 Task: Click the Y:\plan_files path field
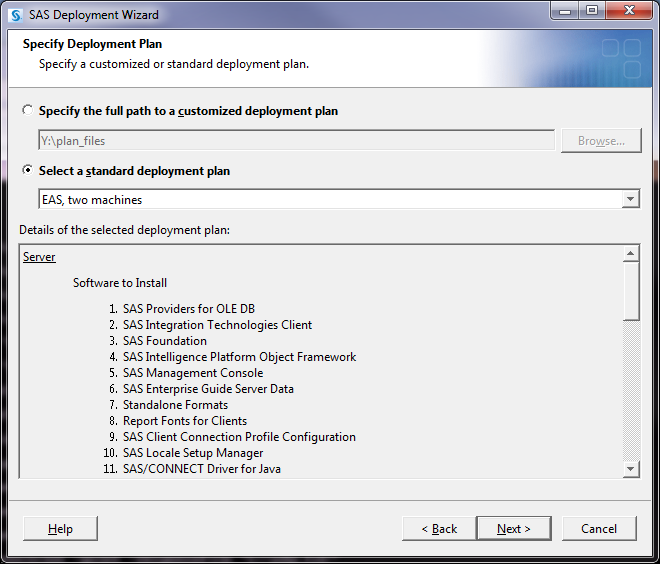click(x=296, y=140)
